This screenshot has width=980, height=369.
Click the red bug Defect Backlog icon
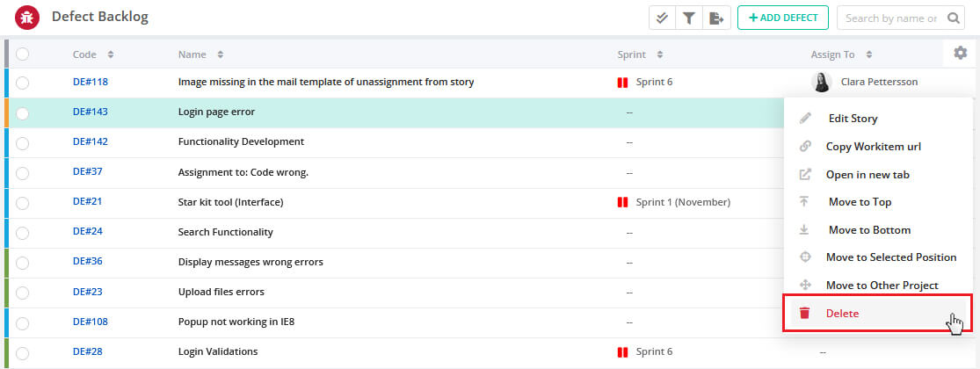(27, 18)
